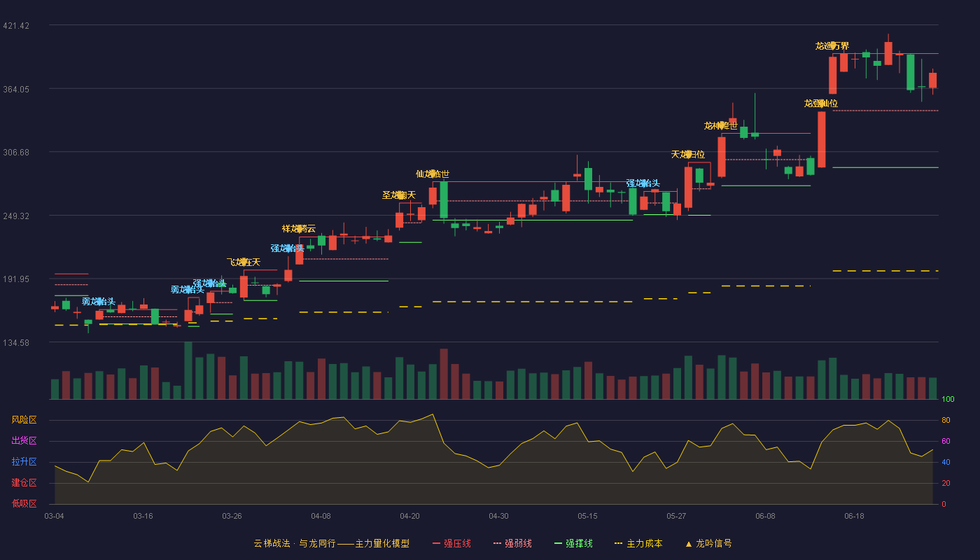Click the 05-15 date axis label
The height and width of the screenshot is (560, 980).
point(587,516)
